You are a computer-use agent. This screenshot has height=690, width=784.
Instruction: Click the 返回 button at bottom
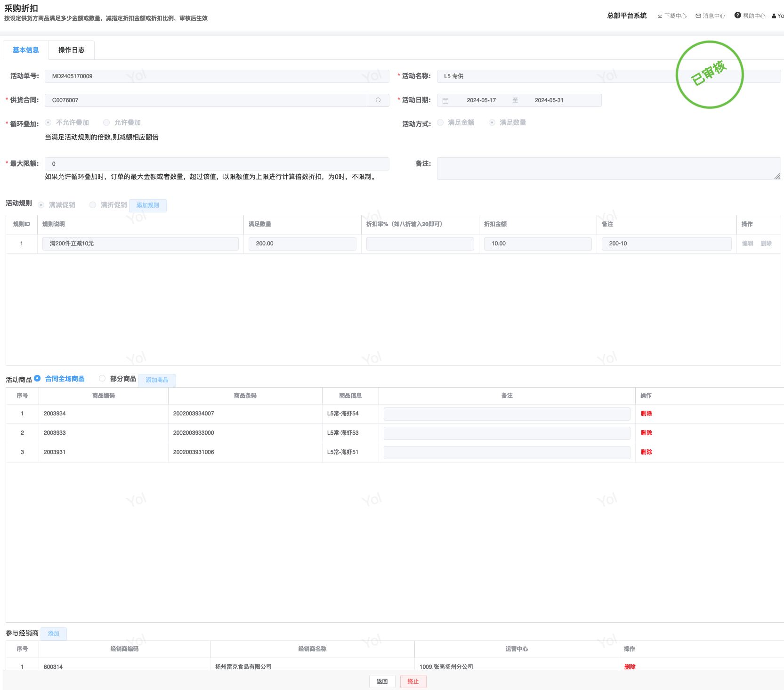click(382, 681)
